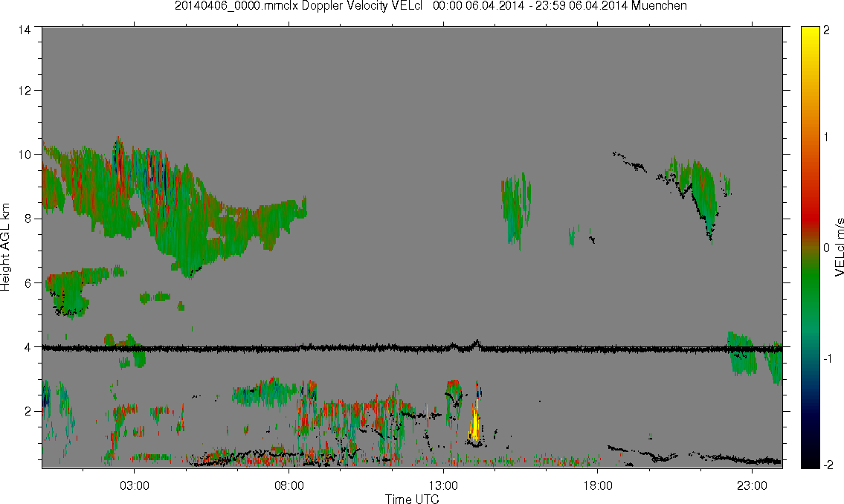The image size is (844, 504).
Task: Click the green echo near 22:45 at 4 km
Action: [x=741, y=353]
